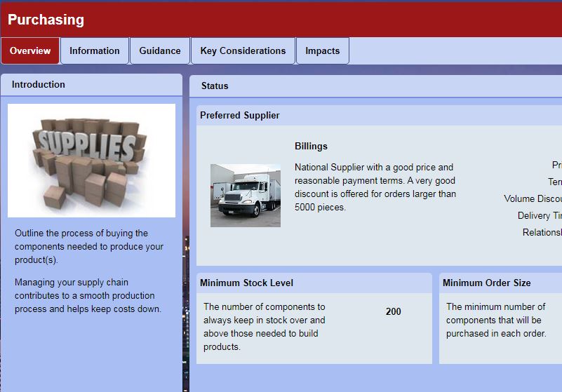Click the Billings truck thumbnail
Screen dimensions: 562x392
(x=246, y=196)
